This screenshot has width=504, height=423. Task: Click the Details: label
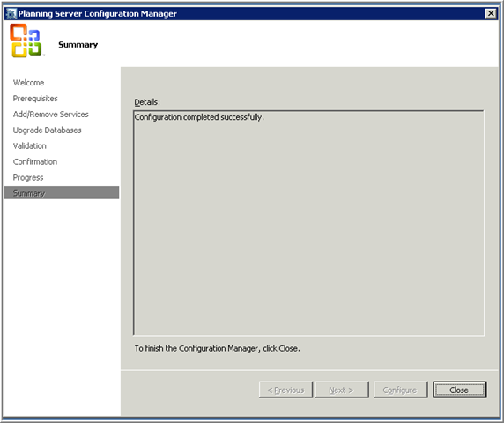click(x=147, y=102)
